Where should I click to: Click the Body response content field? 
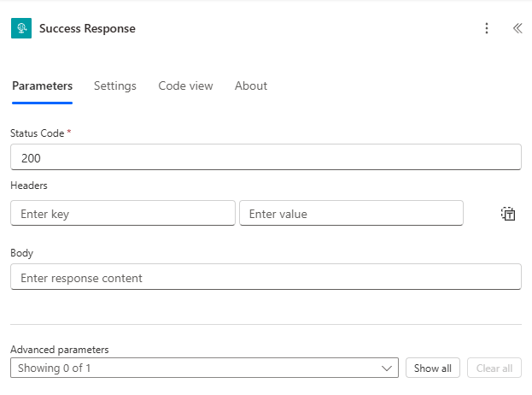(266, 277)
